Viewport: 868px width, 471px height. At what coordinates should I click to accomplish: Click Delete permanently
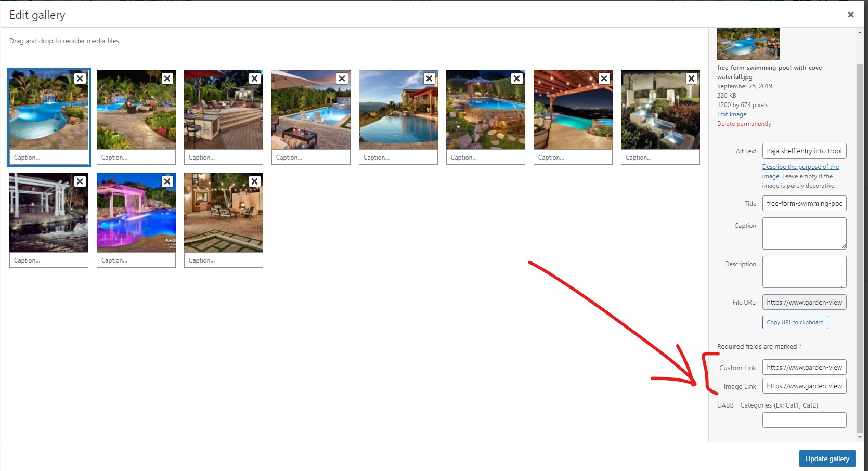[x=744, y=124]
